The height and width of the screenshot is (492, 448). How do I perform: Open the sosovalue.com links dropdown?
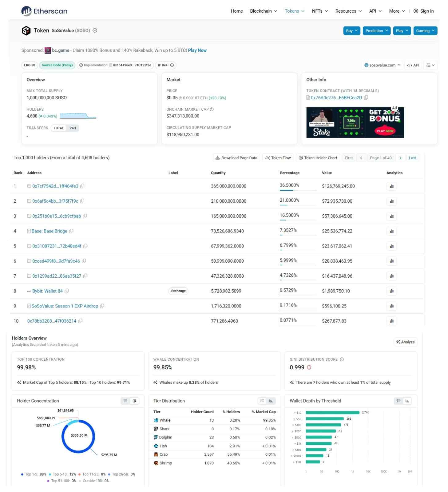tap(382, 65)
